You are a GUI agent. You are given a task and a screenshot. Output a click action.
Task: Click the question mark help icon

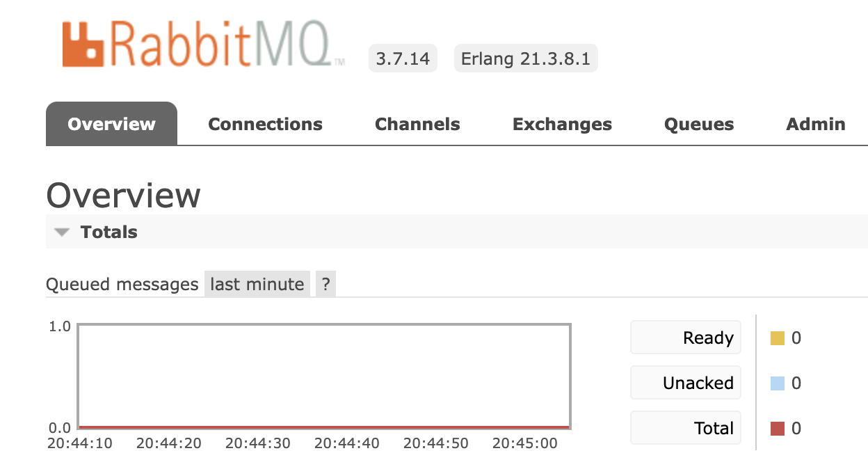325,284
